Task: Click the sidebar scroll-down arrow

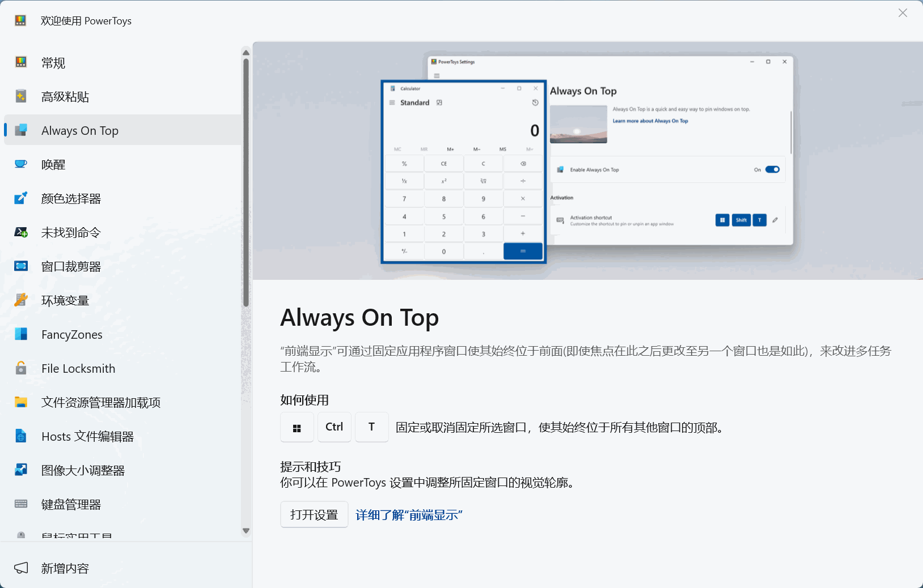Action: pyautogui.click(x=246, y=531)
